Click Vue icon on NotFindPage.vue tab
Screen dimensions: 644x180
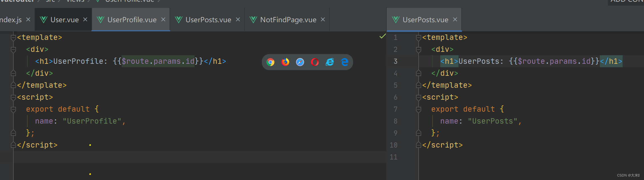click(253, 20)
